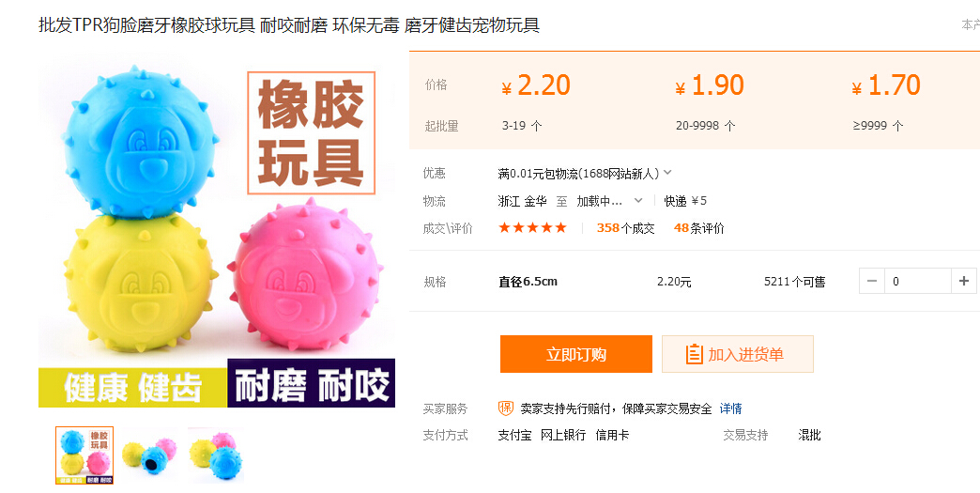The width and height of the screenshot is (980, 493).
Task: Click the 网上银行 payment option
Action: (x=563, y=436)
